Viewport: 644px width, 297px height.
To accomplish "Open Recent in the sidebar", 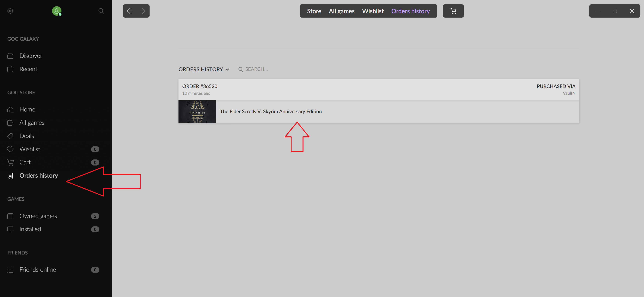I will click(x=28, y=69).
